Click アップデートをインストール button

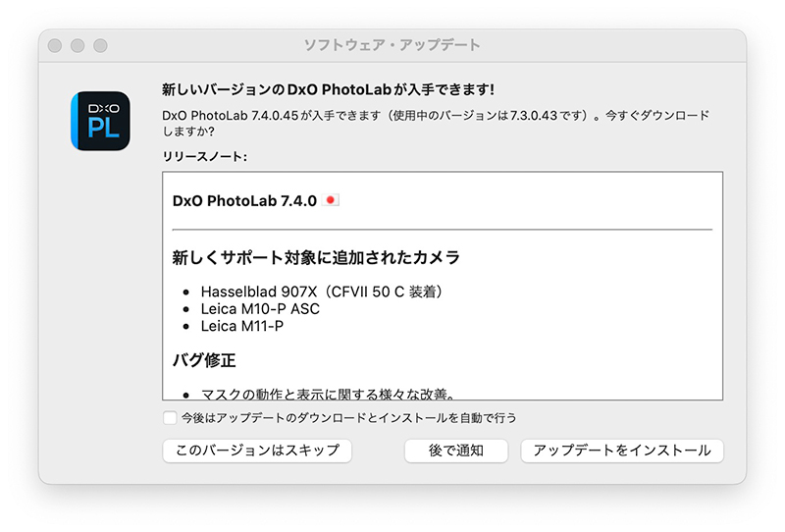pos(622,451)
